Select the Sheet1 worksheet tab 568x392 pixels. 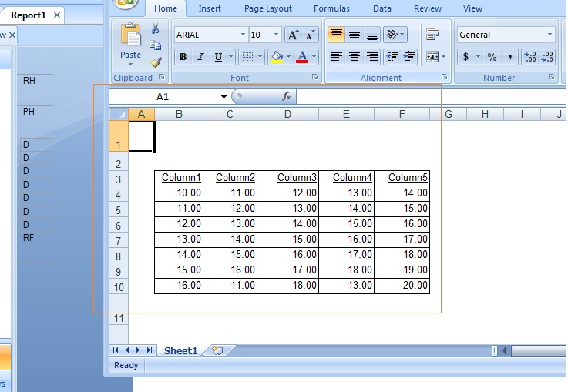pyautogui.click(x=180, y=350)
